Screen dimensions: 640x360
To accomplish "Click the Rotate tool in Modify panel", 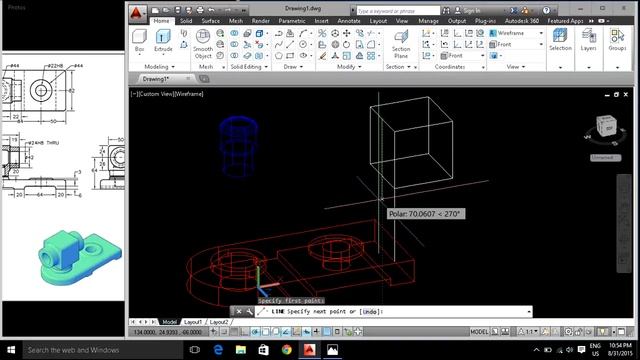I will tap(347, 44).
